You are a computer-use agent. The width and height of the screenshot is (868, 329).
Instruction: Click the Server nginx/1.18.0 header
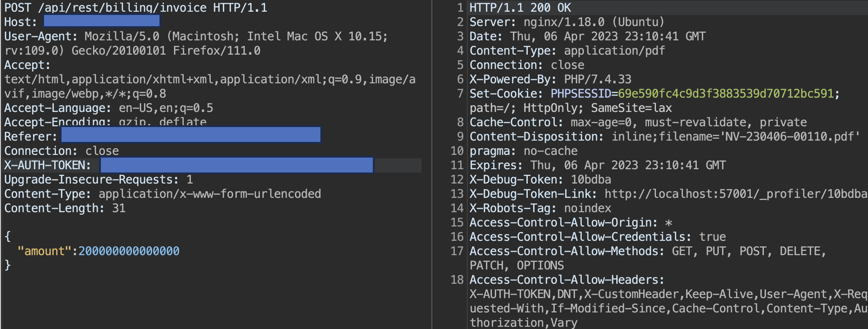[x=567, y=22]
